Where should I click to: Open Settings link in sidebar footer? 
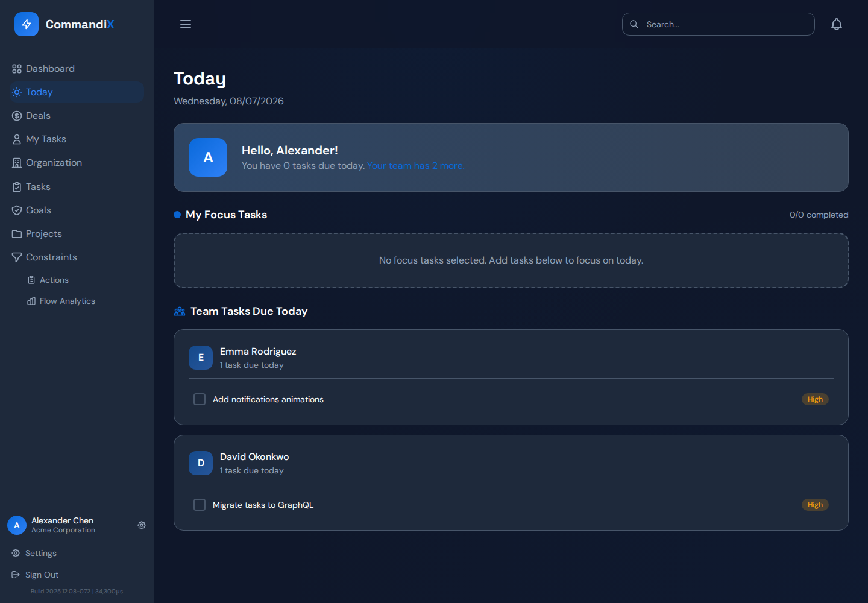(x=77, y=553)
